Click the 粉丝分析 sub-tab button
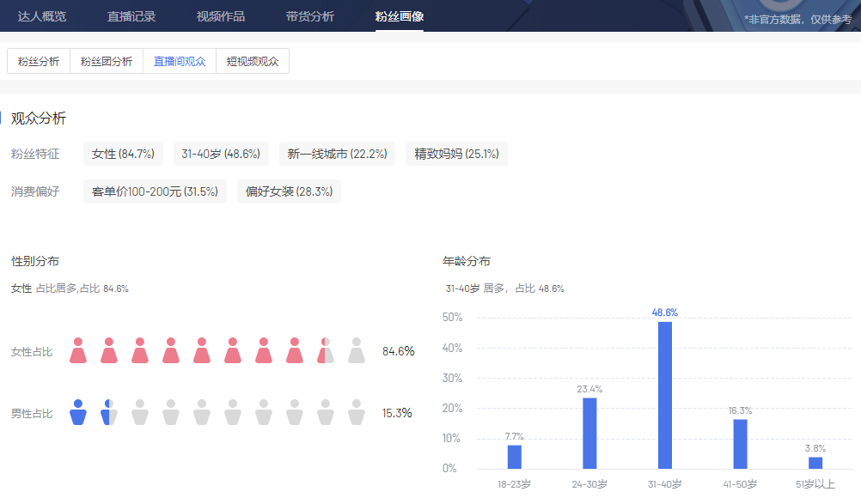The image size is (861, 504). tap(39, 61)
